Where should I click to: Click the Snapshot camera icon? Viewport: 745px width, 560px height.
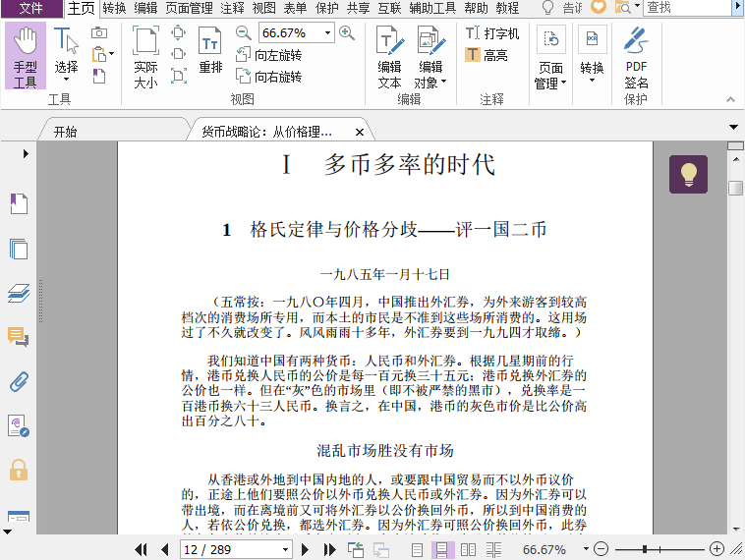coord(99,32)
